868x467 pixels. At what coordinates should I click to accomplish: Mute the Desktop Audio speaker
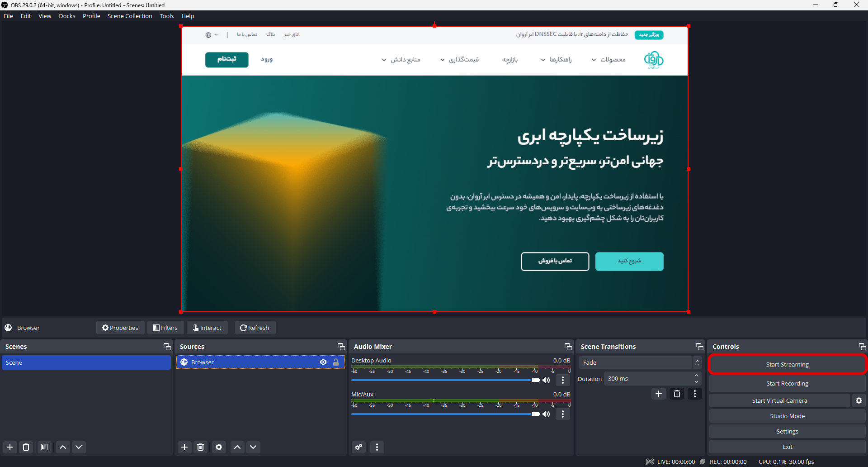pos(547,380)
